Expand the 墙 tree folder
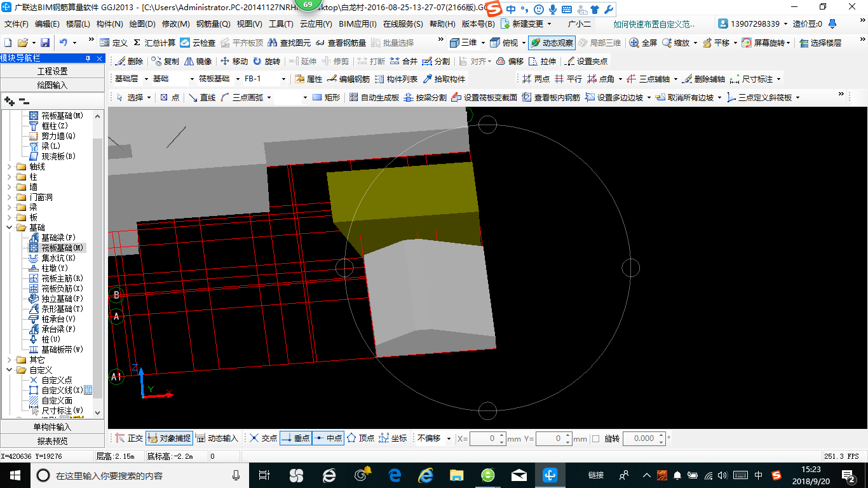The image size is (868, 488). (9, 187)
